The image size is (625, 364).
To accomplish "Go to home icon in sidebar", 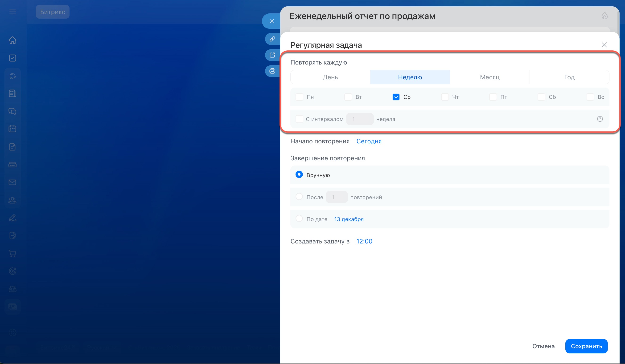I will [x=12, y=40].
